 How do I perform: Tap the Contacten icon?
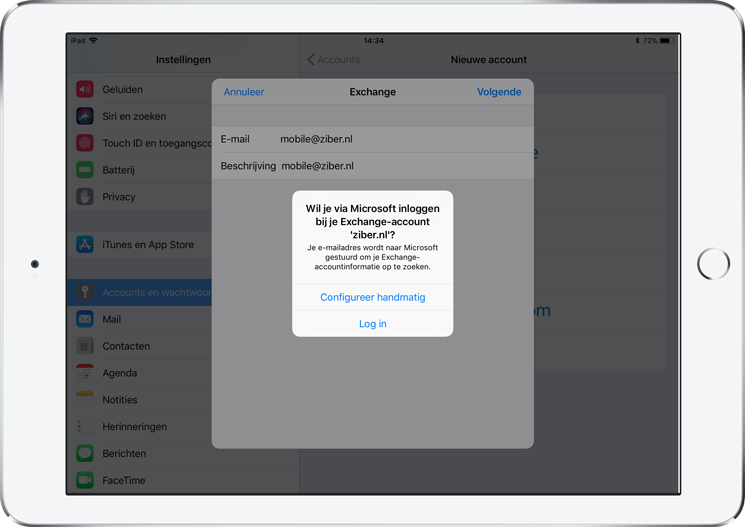85,346
